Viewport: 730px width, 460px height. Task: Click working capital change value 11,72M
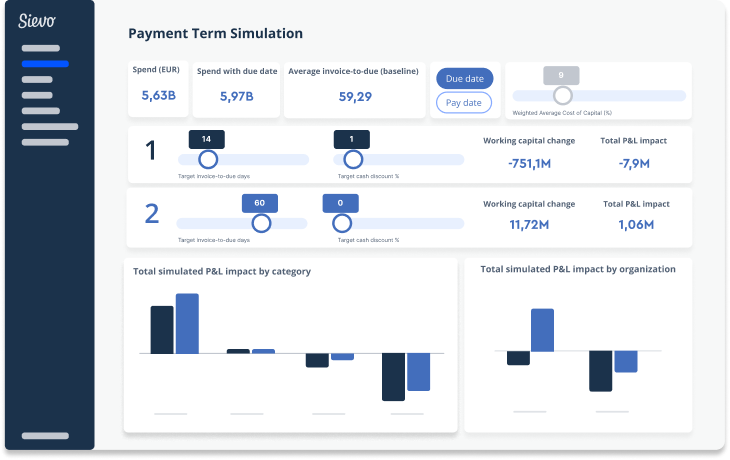point(529,225)
